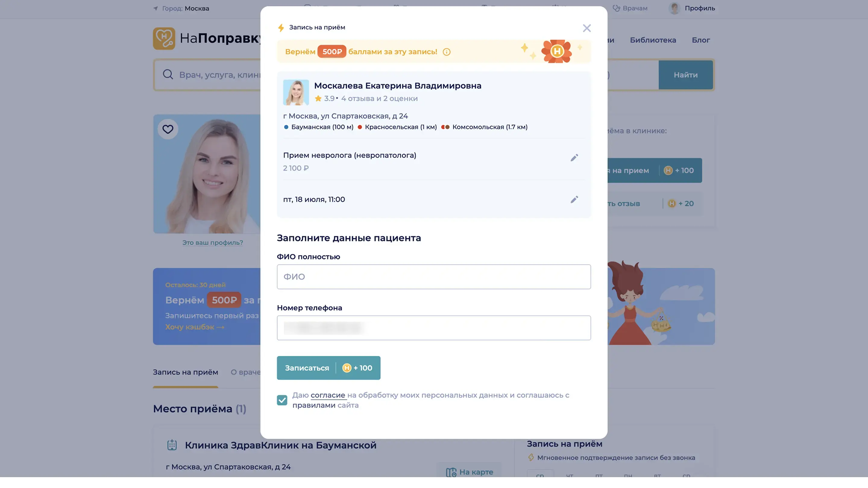Switch to the Запись на приём tab
Viewport: 868px width, 488px height.
point(185,372)
